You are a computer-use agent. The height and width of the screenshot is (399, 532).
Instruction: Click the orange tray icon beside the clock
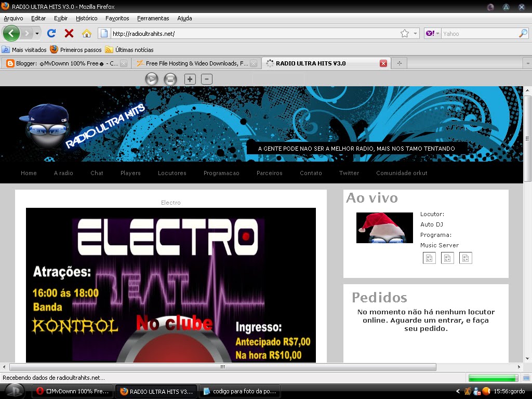point(486,391)
